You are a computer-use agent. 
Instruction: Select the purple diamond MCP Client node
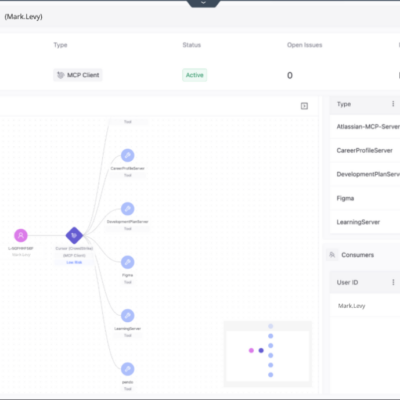[74, 235]
